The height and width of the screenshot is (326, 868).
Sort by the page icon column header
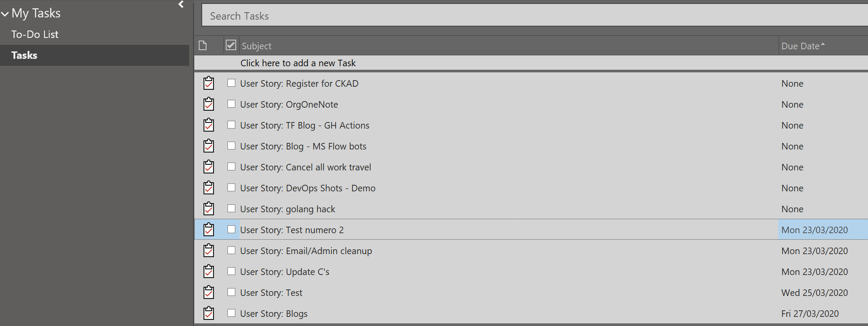click(x=203, y=45)
